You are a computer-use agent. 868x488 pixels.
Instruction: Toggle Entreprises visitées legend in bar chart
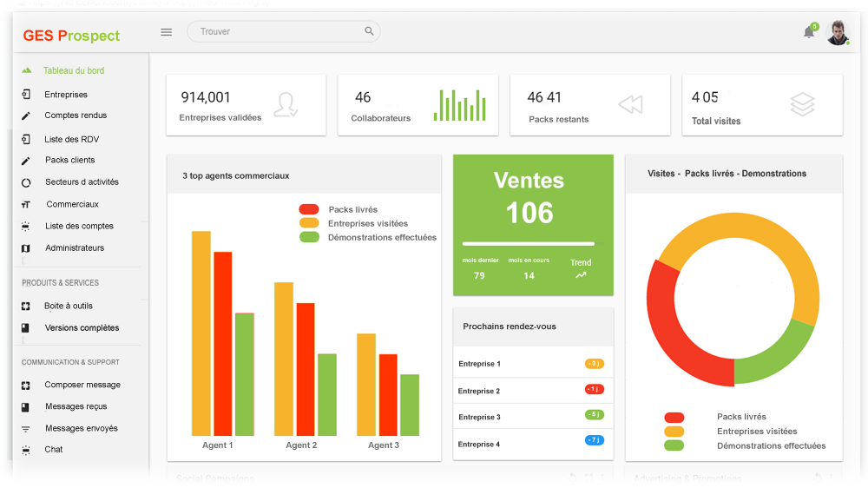click(309, 223)
